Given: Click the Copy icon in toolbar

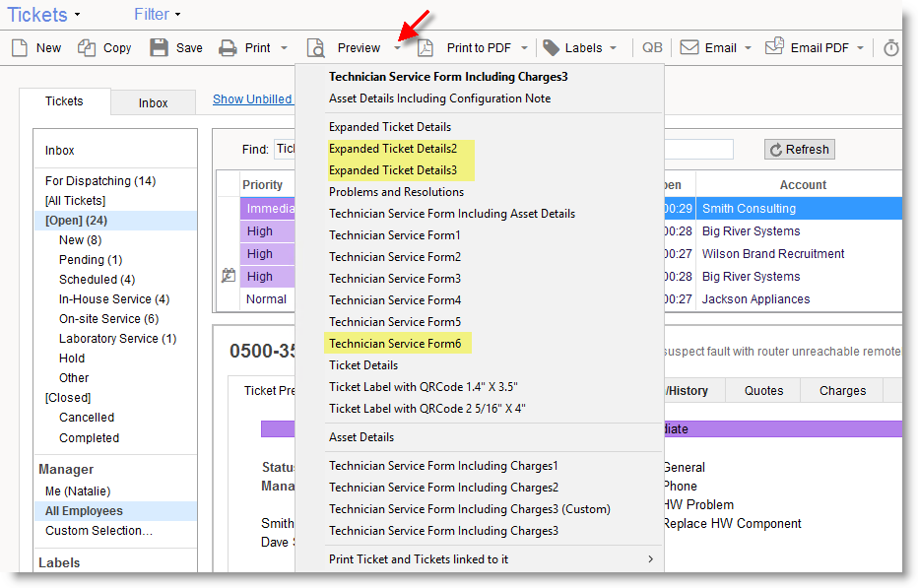Looking at the screenshot, I should (x=88, y=47).
